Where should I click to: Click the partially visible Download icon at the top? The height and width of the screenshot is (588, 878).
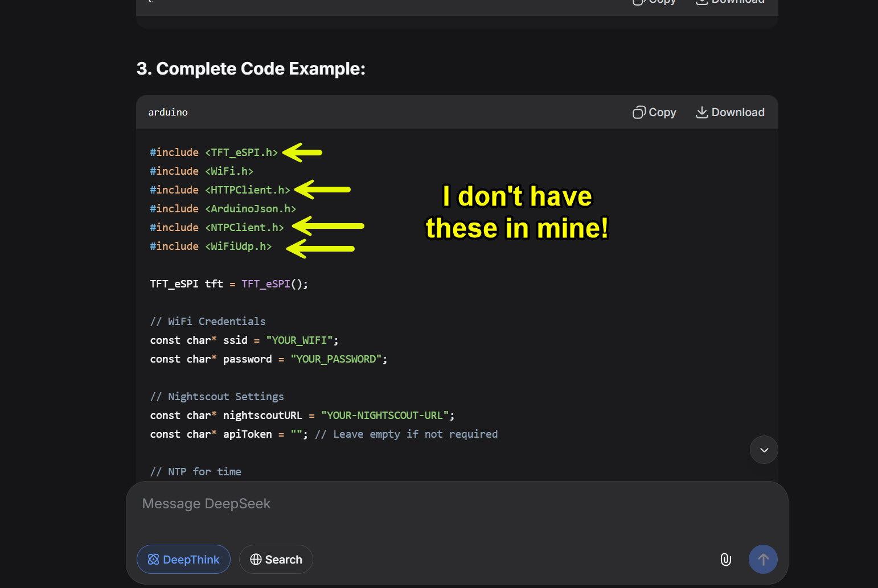click(x=701, y=2)
